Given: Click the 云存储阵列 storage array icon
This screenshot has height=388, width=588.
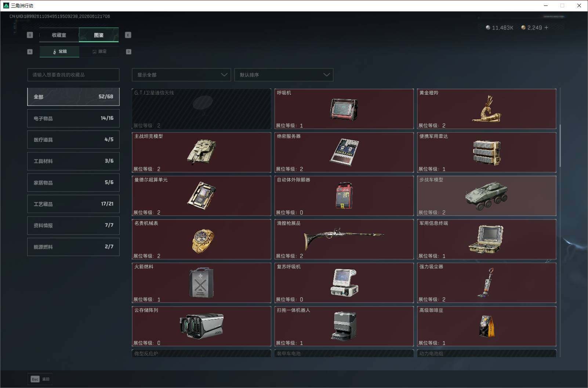Looking at the screenshot, I should 202,326.
